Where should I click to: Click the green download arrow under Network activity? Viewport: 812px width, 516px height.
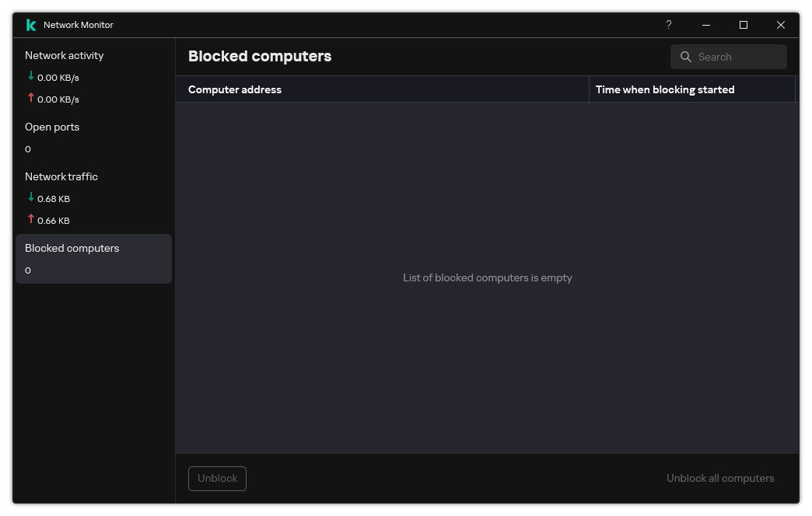point(30,77)
